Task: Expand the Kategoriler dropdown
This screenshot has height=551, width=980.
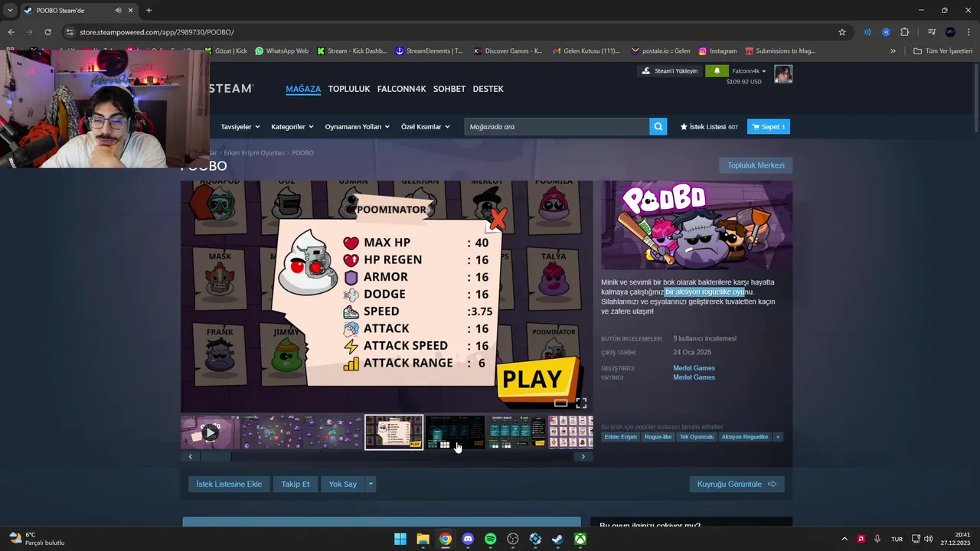Action: click(292, 127)
